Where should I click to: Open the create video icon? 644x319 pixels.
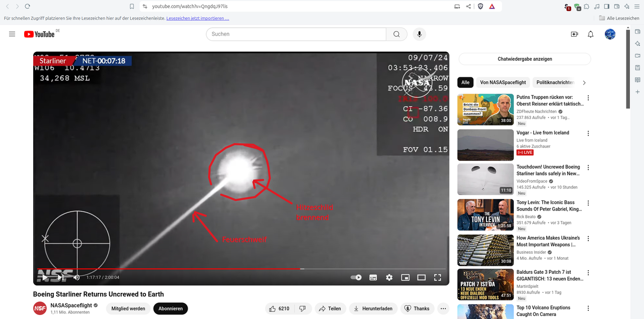(574, 34)
